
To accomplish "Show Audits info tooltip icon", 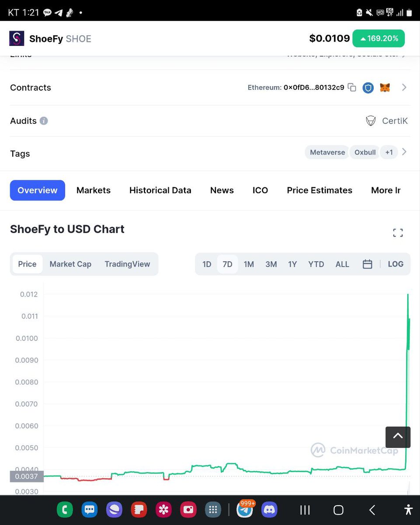I will [44, 121].
